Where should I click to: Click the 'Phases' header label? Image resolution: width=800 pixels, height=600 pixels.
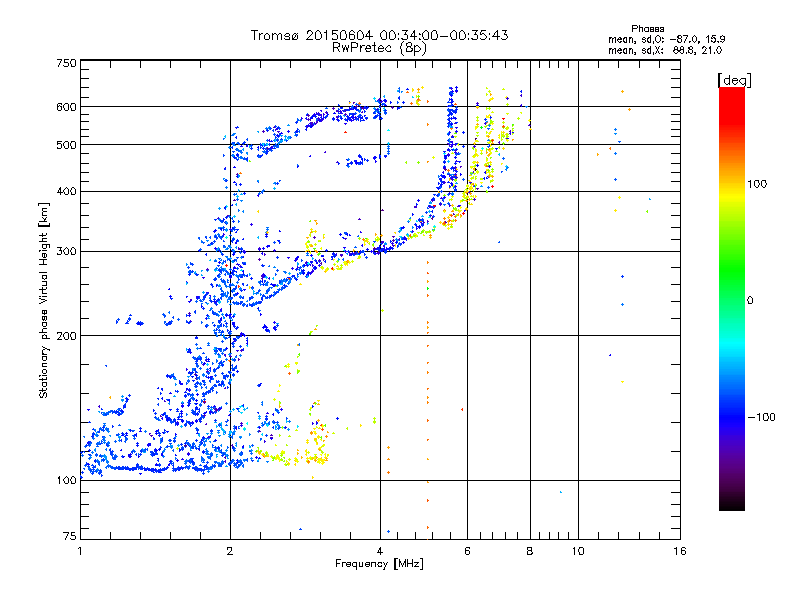pos(647,29)
